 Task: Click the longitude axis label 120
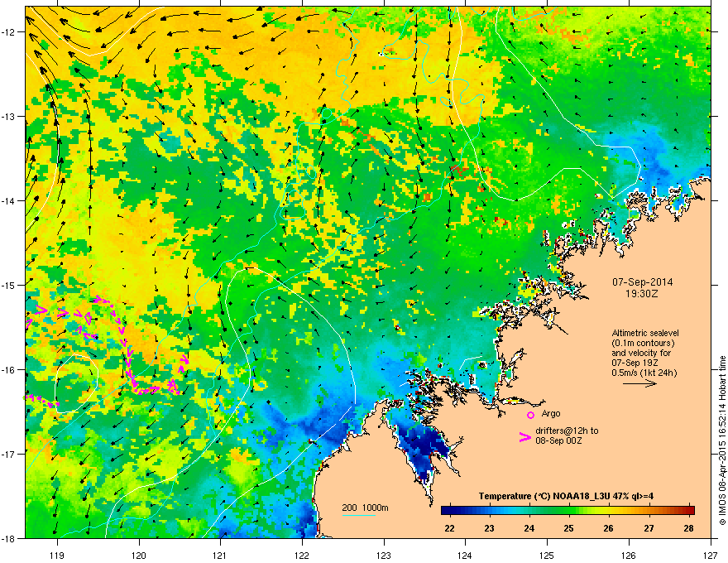pos(139,555)
